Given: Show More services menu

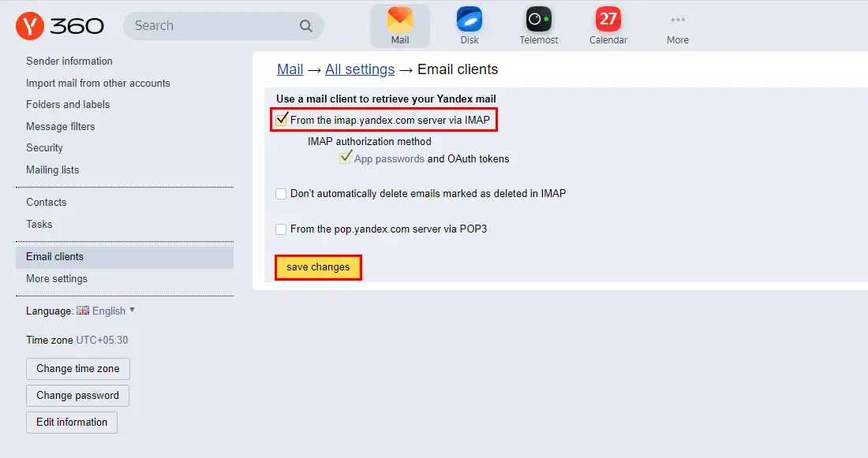Looking at the screenshot, I should coord(678,26).
